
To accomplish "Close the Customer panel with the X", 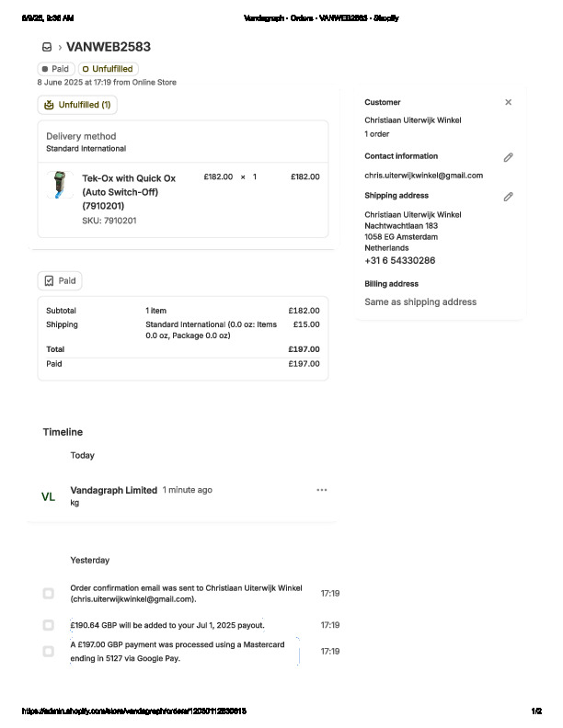I will 508,102.
